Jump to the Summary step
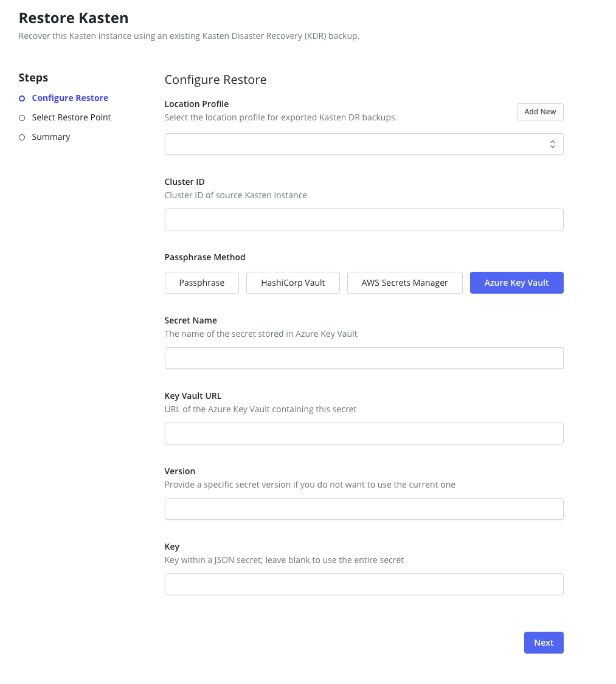Screen dimensions: 616x684 pos(51,137)
